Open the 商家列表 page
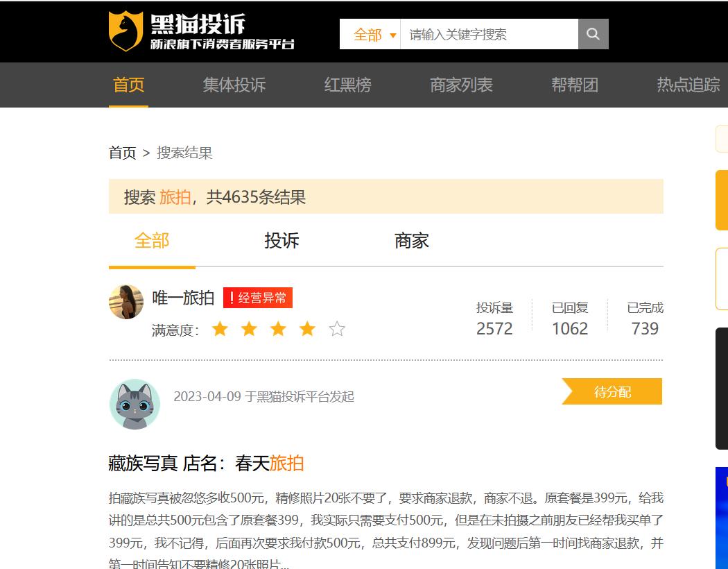The width and height of the screenshot is (728, 569). click(462, 85)
